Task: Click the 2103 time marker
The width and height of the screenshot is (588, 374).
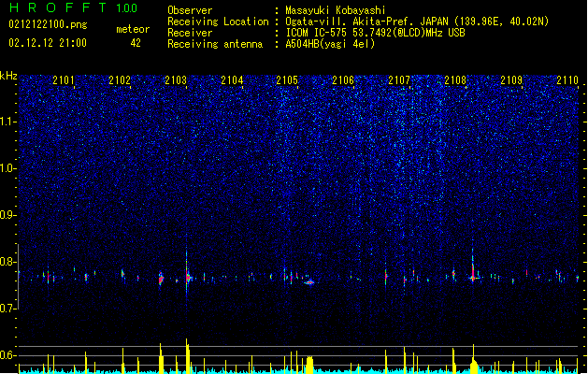Action: (x=176, y=80)
